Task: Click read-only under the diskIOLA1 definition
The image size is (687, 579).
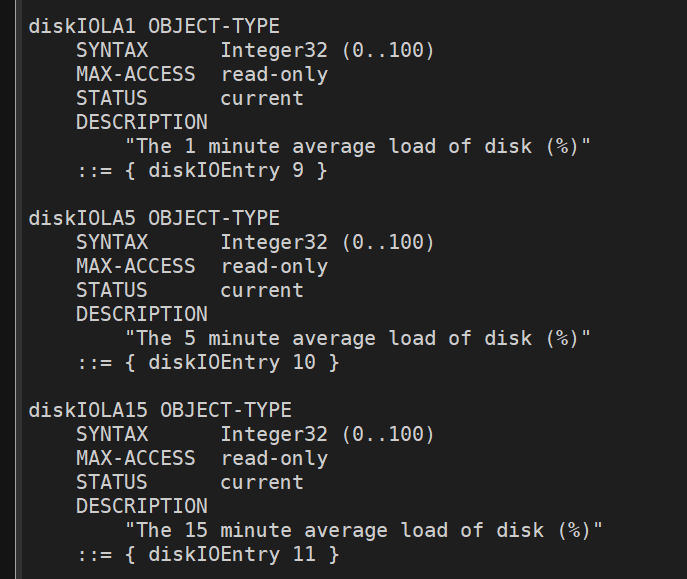Action: point(274,74)
